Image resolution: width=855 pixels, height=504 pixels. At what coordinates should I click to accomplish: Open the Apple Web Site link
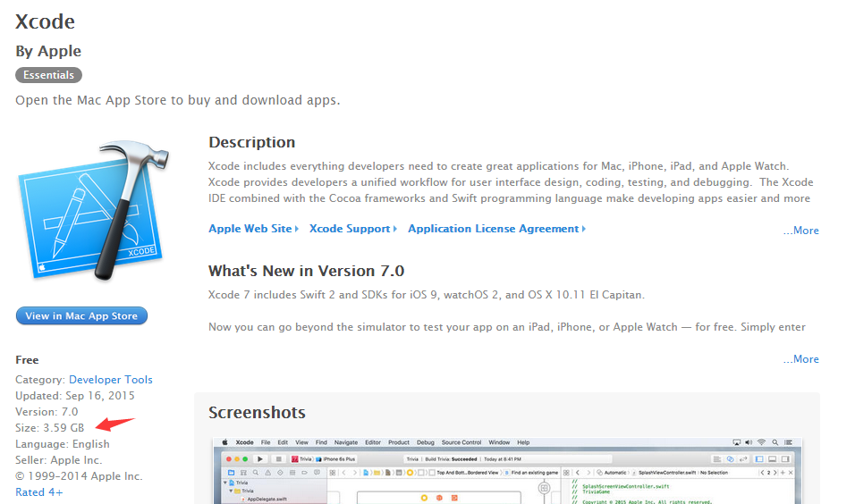point(254,229)
